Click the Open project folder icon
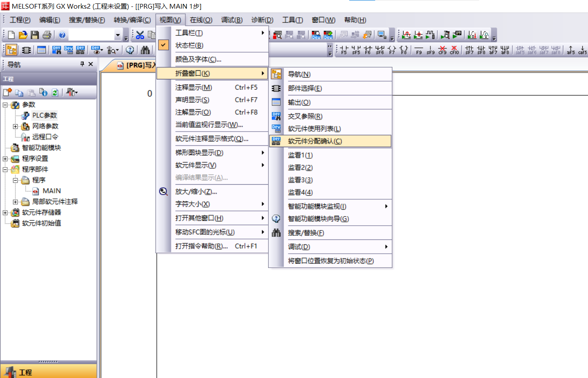The image size is (588, 378). pyautogui.click(x=23, y=35)
